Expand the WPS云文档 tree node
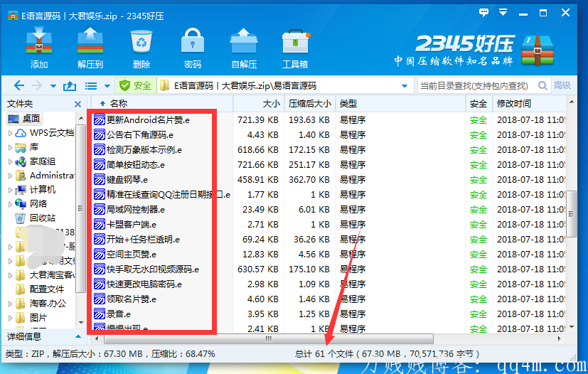 (10, 133)
